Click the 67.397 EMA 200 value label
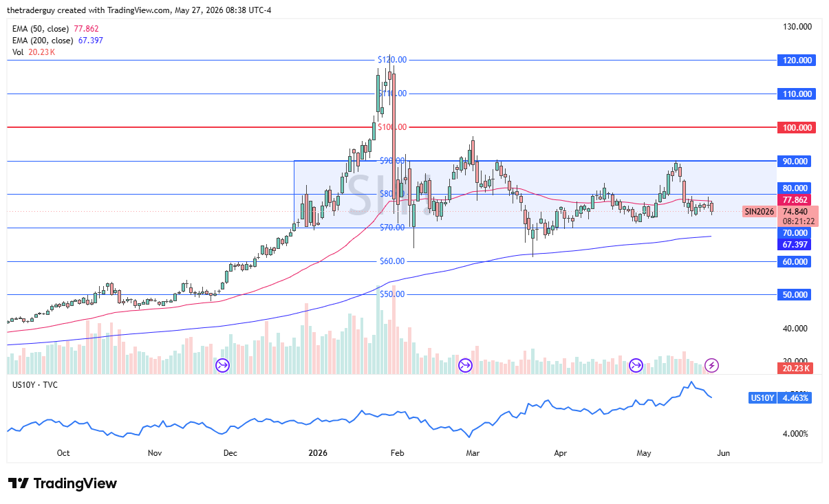This screenshot has height=504, width=829. click(x=795, y=245)
